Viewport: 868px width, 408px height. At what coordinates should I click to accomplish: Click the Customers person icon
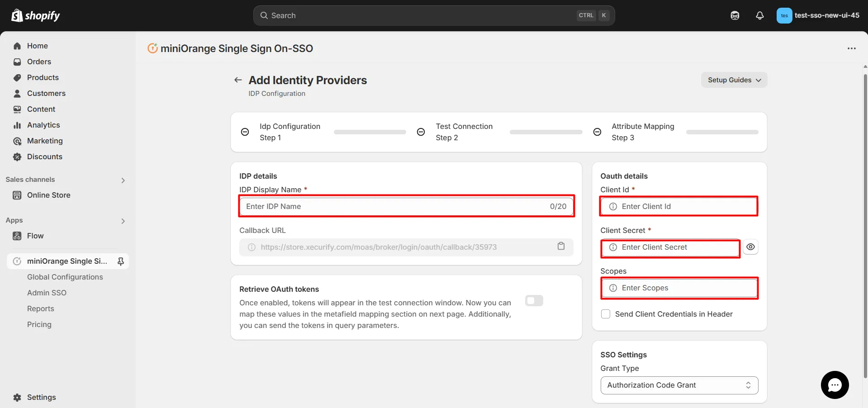point(17,93)
